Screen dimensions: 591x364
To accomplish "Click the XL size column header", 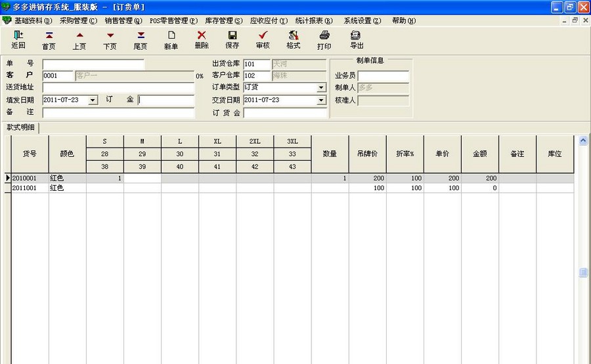I will 217,142.
